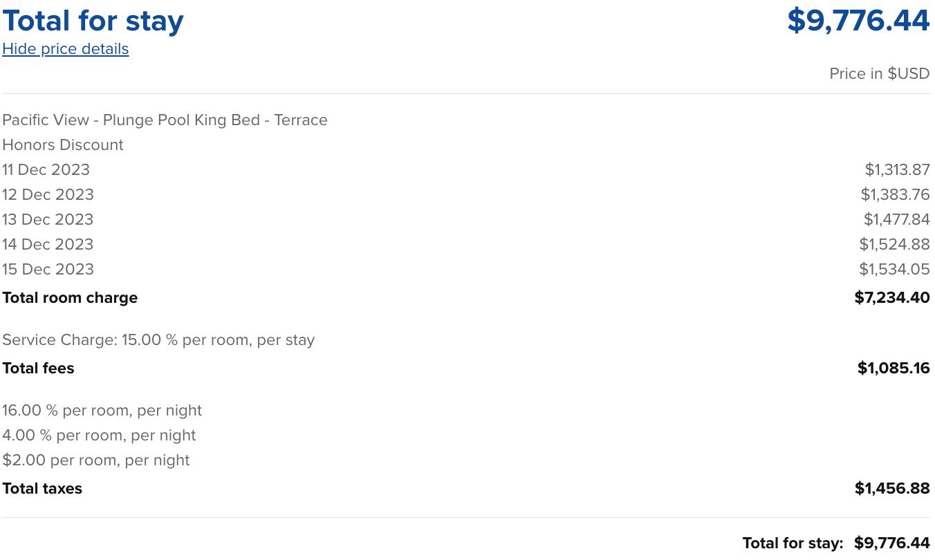Click the bottom Total for stay: $9,776.44
935x560 pixels.
835,543
